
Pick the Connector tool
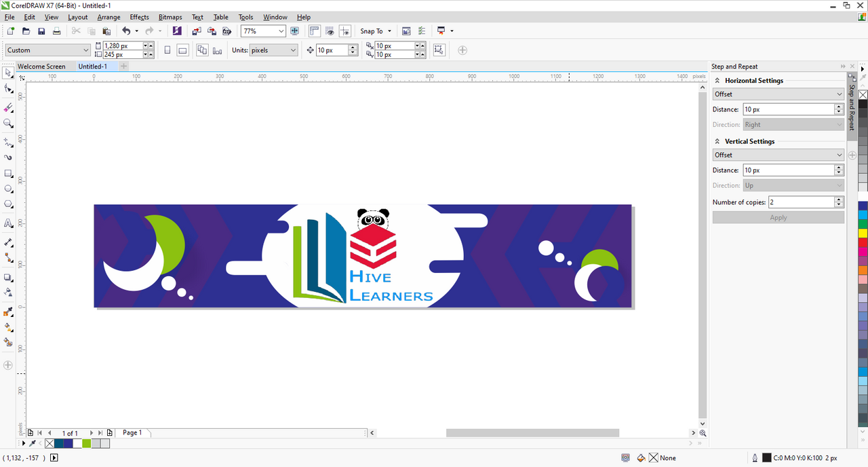coord(8,258)
